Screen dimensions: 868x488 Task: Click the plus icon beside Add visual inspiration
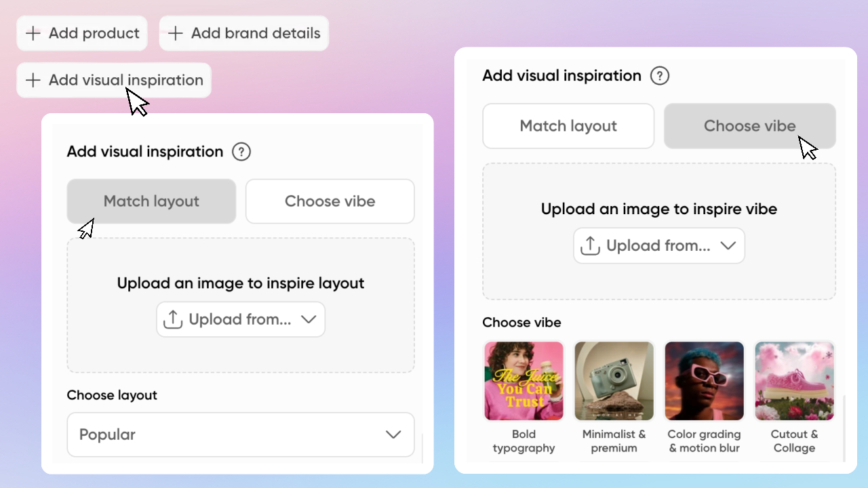click(x=33, y=80)
